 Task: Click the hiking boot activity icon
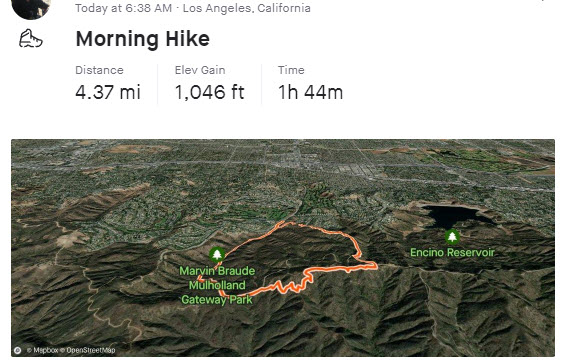(x=31, y=39)
